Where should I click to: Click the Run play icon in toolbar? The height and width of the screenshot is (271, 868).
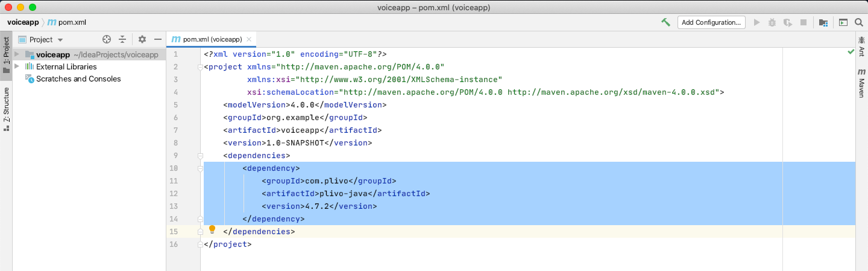tap(757, 22)
